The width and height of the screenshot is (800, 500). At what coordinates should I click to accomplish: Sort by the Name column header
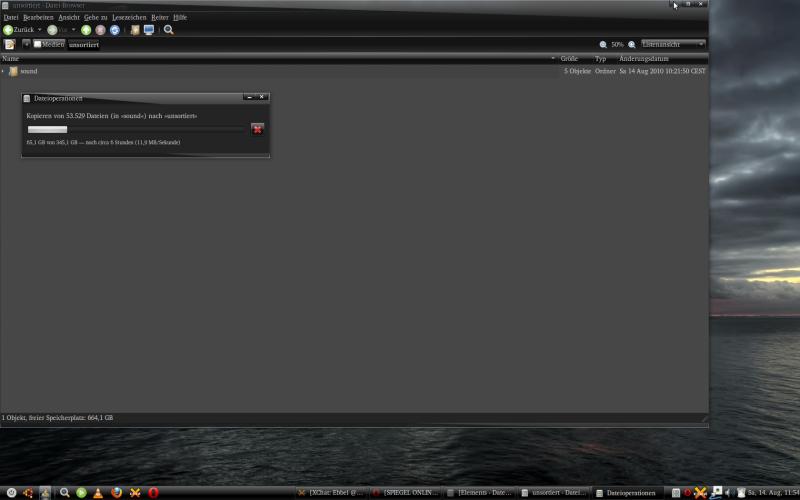278,59
